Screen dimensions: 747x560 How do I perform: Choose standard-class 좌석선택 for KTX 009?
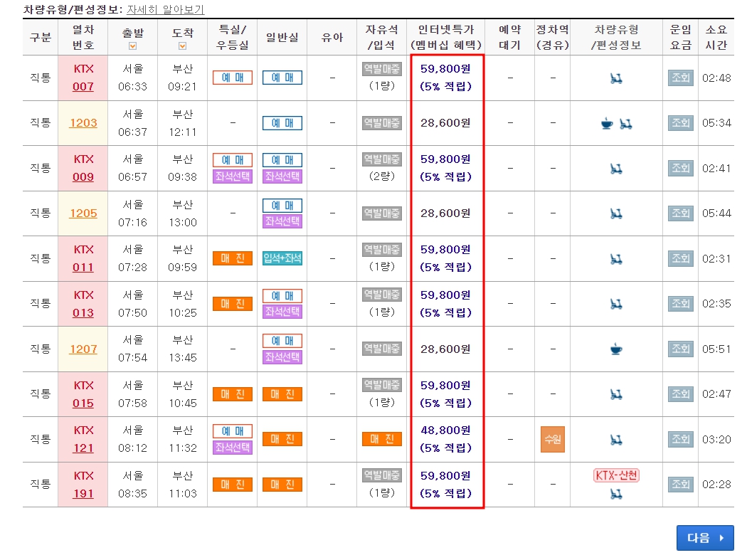pyautogui.click(x=282, y=176)
